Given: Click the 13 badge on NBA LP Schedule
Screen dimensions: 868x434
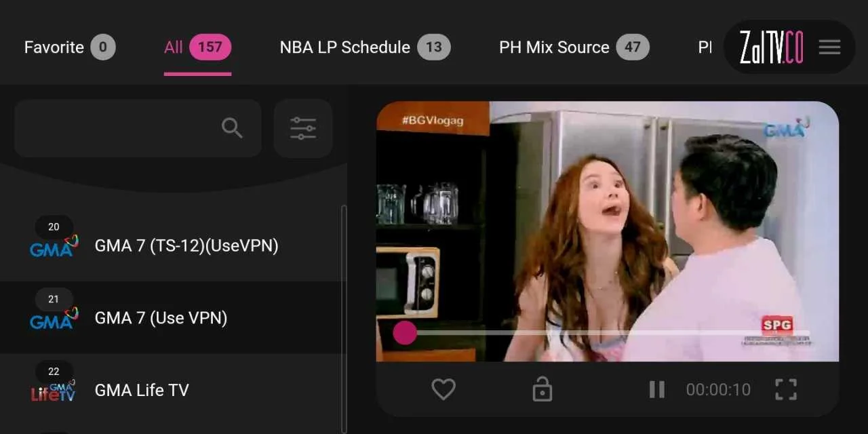Looking at the screenshot, I should (434, 47).
